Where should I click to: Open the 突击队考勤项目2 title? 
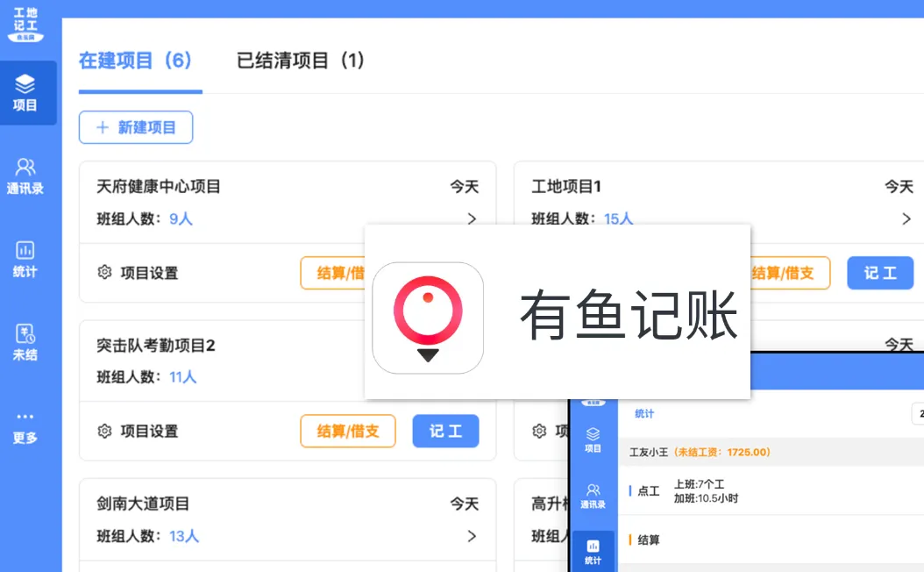[x=155, y=345]
